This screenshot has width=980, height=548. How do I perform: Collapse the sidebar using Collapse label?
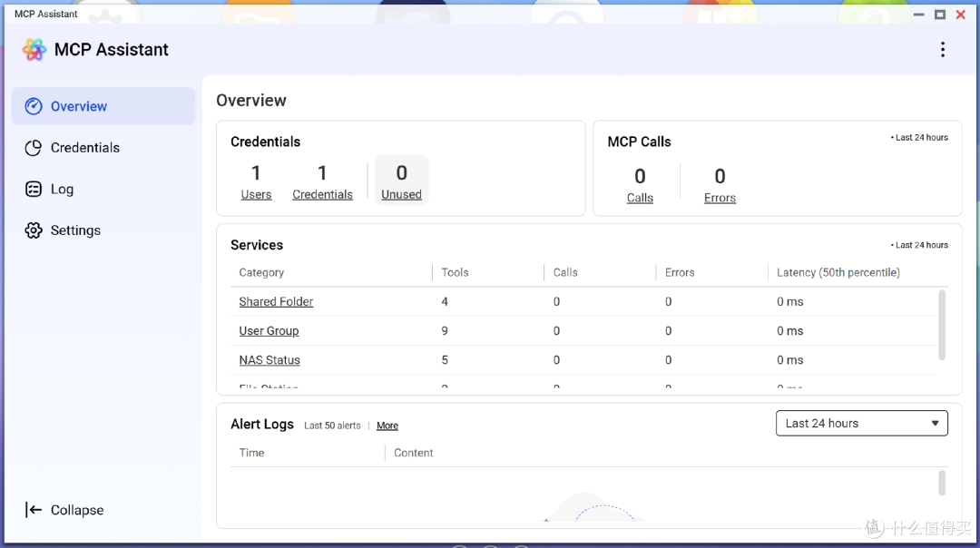pos(77,510)
